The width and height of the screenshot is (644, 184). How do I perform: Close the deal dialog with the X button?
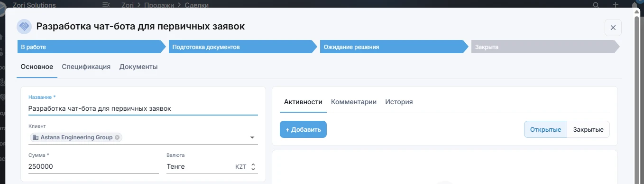[x=613, y=28]
